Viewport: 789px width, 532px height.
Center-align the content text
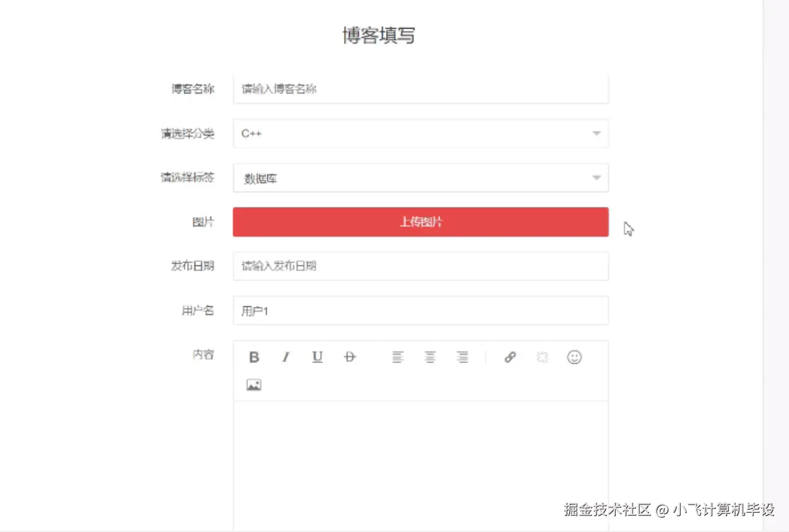[x=430, y=357]
